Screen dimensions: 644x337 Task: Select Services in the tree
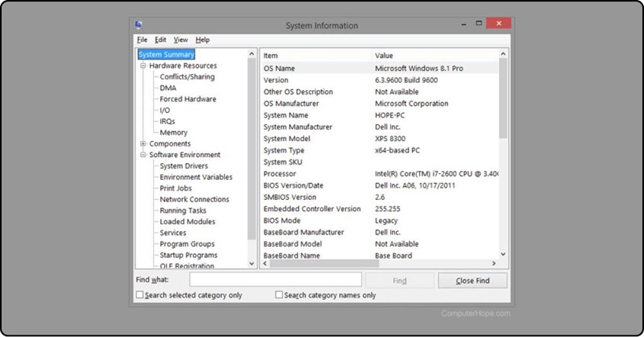point(173,233)
